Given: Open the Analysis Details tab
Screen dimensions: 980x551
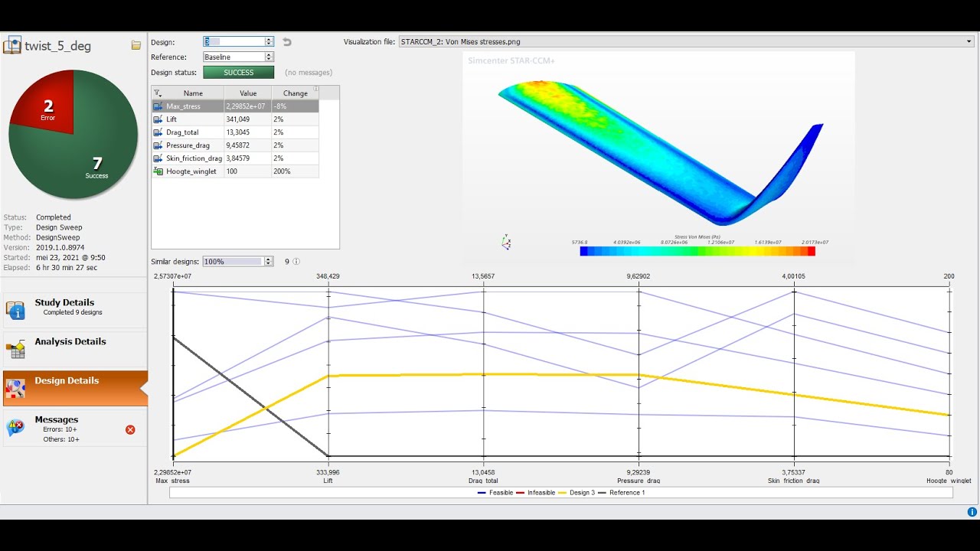Looking at the screenshot, I should click(x=74, y=349).
